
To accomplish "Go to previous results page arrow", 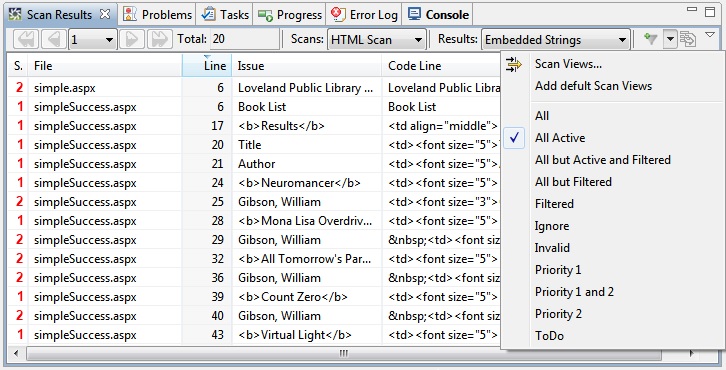I will click(x=54, y=39).
